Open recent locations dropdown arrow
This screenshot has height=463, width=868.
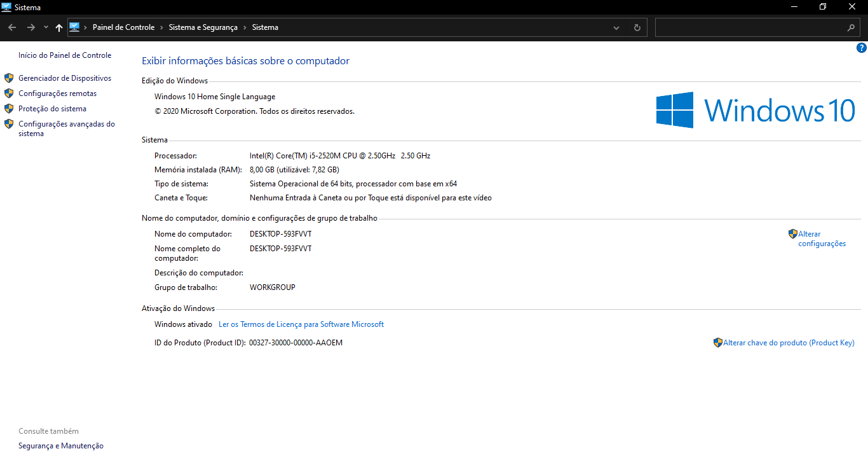point(46,27)
